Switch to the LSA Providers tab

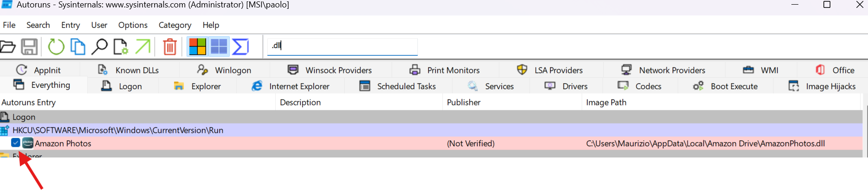click(550, 70)
